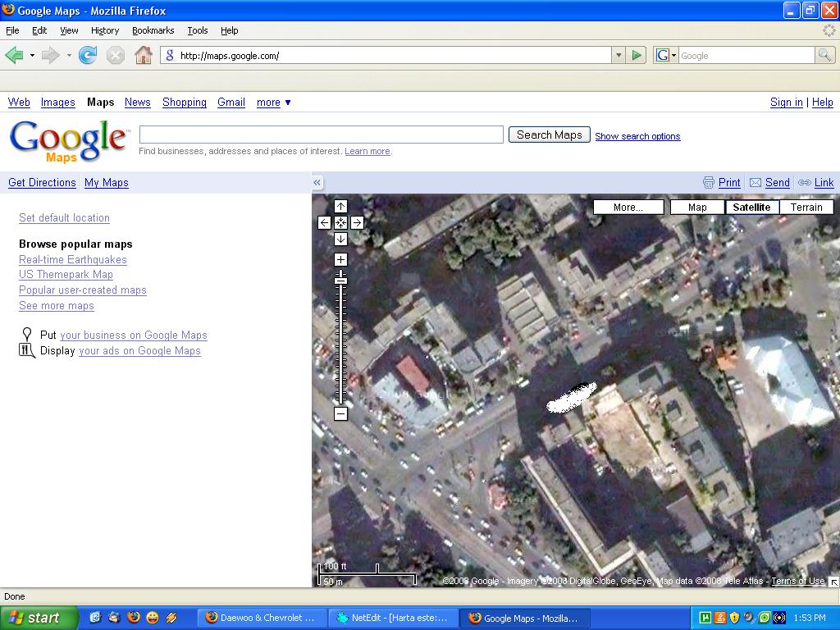Image resolution: width=840 pixels, height=630 pixels.
Task: Click the zoom in plus button
Action: coord(340,259)
